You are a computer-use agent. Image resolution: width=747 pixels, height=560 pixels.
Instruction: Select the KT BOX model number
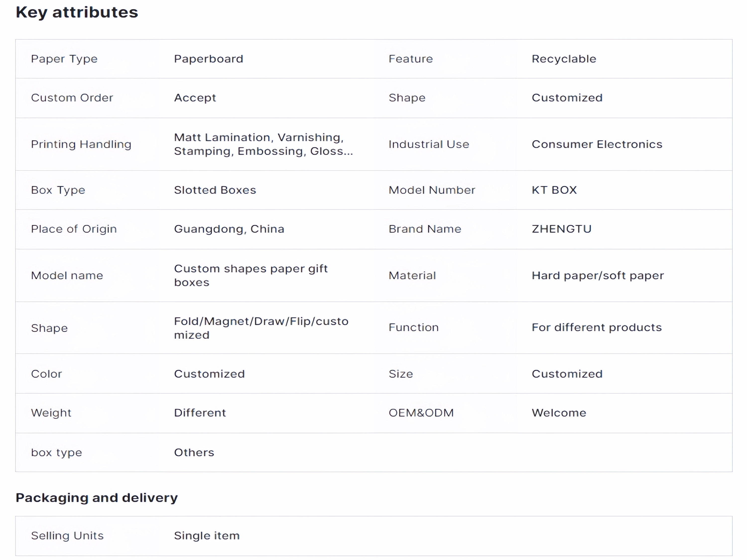coord(554,190)
